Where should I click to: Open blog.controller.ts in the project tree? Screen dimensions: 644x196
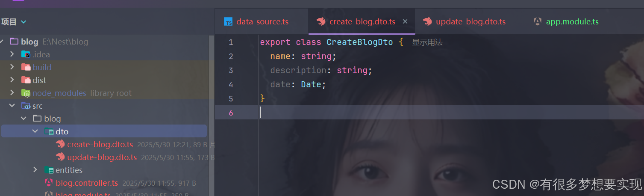(87, 183)
